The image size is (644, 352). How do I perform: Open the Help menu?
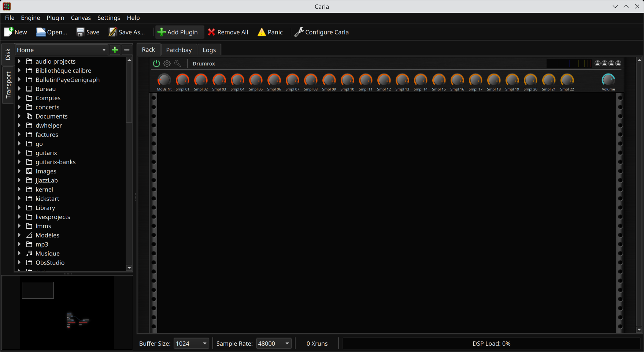click(133, 18)
